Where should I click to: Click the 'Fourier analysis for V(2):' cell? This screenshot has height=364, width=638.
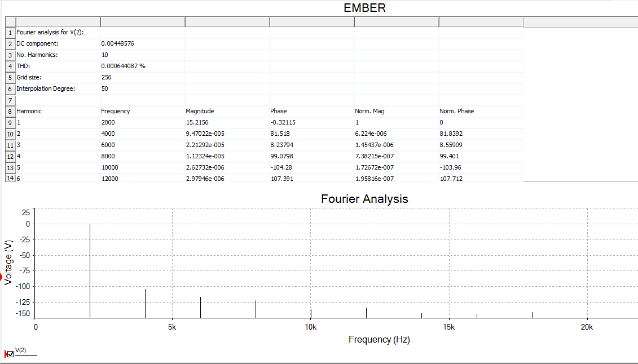[x=58, y=32]
